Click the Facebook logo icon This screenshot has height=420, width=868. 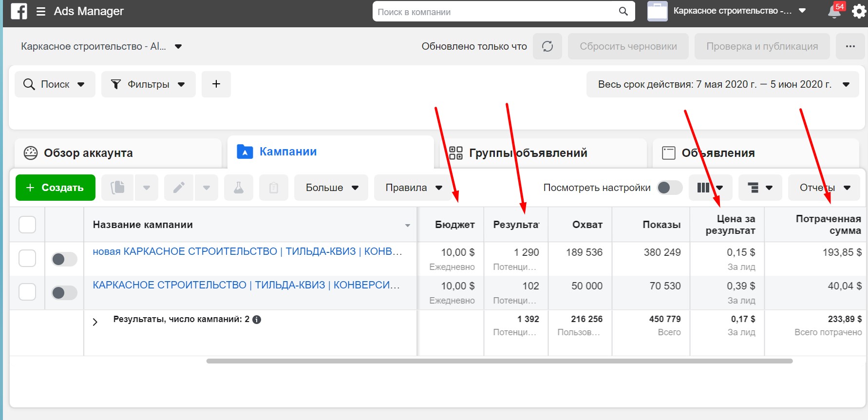[19, 11]
